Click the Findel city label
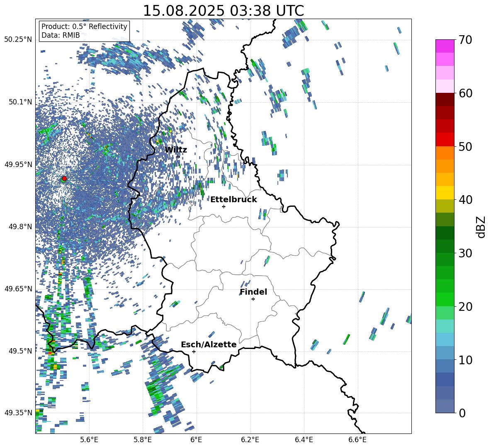Image resolution: width=491 pixels, height=448 pixels. [253, 292]
